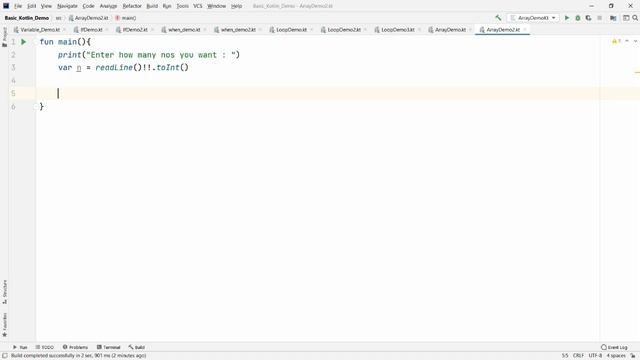Expand the ArrayDemoKt run configuration dropdown
640x360 pixels.
(x=533, y=18)
